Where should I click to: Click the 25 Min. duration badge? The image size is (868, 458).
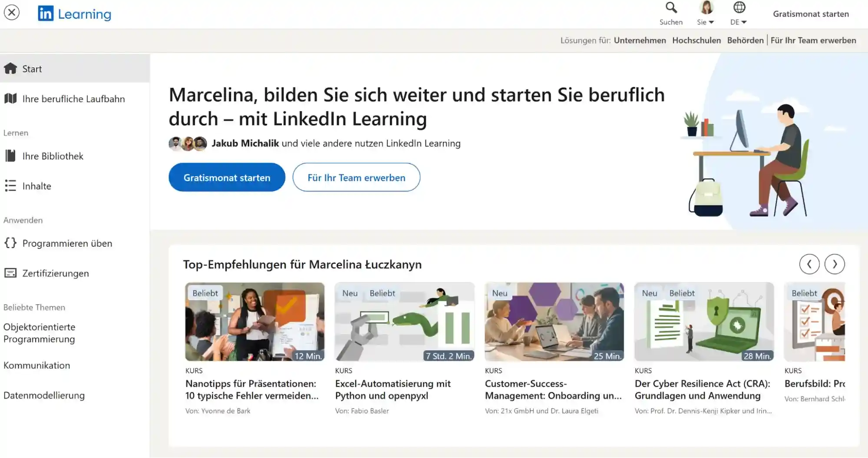[607, 356]
